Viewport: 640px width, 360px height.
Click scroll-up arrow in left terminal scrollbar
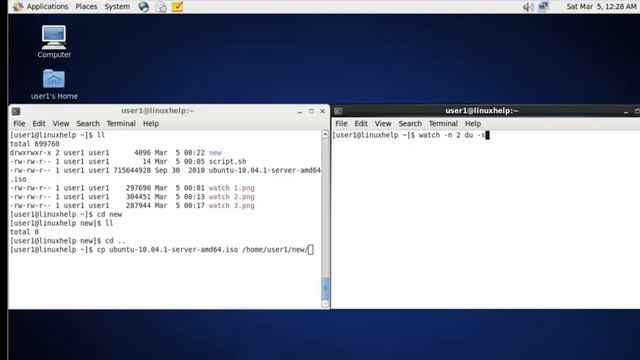325,134
